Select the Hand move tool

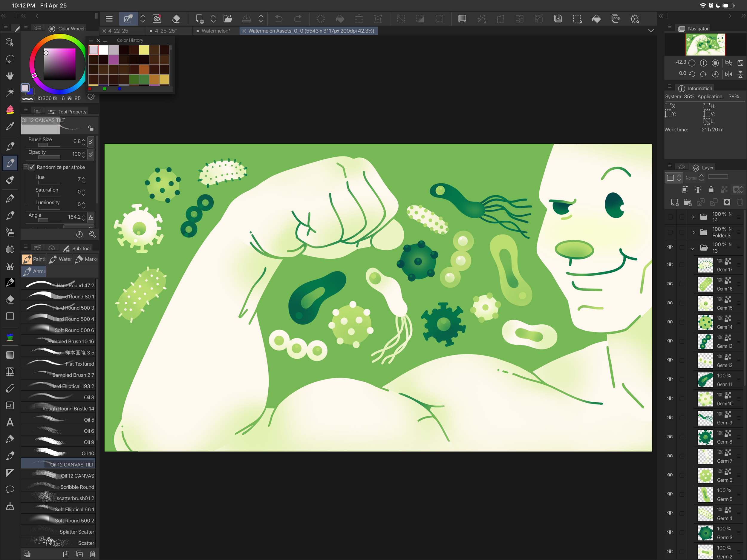pyautogui.click(x=10, y=76)
